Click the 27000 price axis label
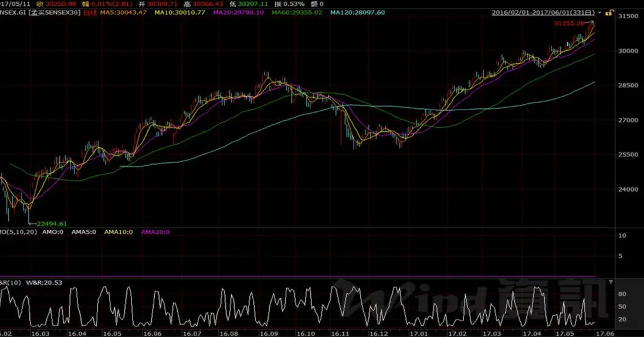644x337 pixels. (628, 120)
